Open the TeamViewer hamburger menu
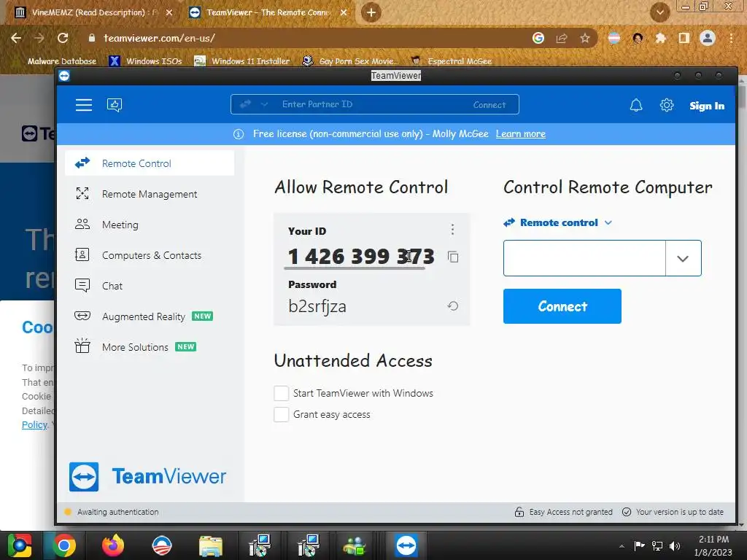Screen dimensions: 747x560 pyautogui.click(x=84, y=105)
